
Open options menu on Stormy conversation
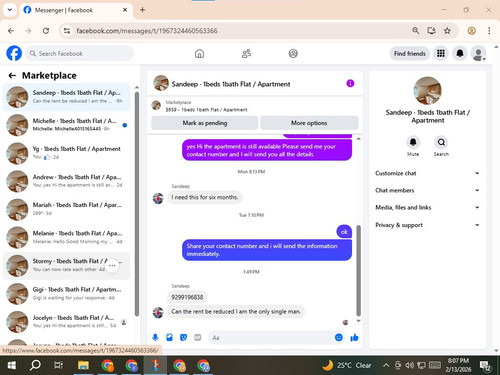point(112,266)
